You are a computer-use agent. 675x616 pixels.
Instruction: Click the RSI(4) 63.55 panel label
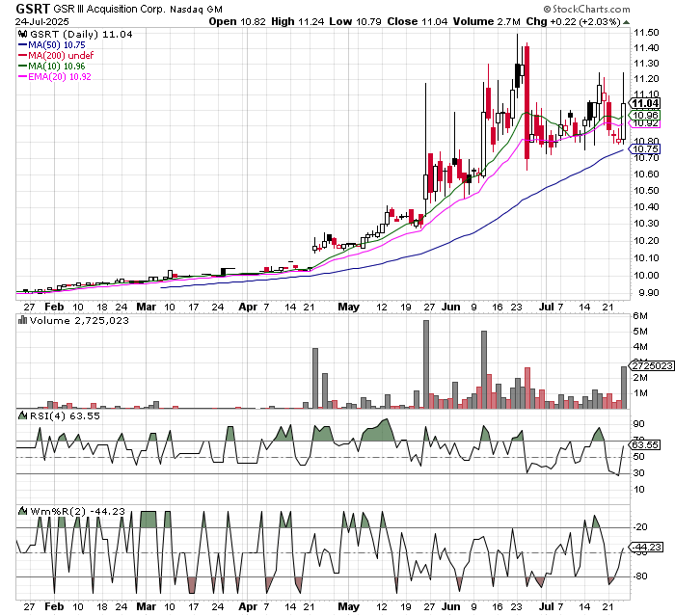pyautogui.click(x=65, y=415)
